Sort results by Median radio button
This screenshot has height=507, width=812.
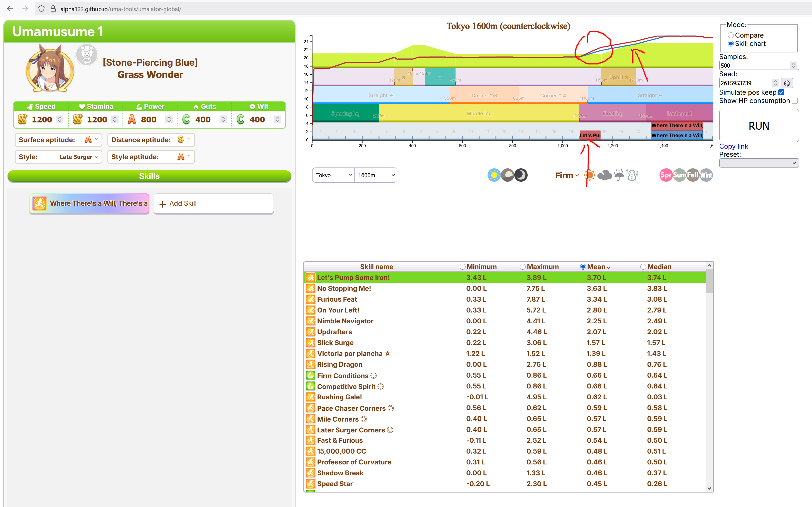(x=643, y=267)
